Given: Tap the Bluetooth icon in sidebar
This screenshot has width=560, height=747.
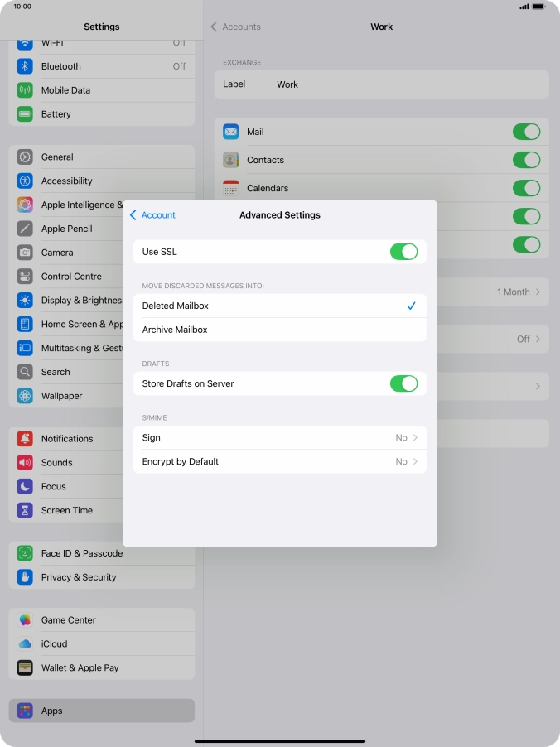Looking at the screenshot, I should [x=25, y=66].
